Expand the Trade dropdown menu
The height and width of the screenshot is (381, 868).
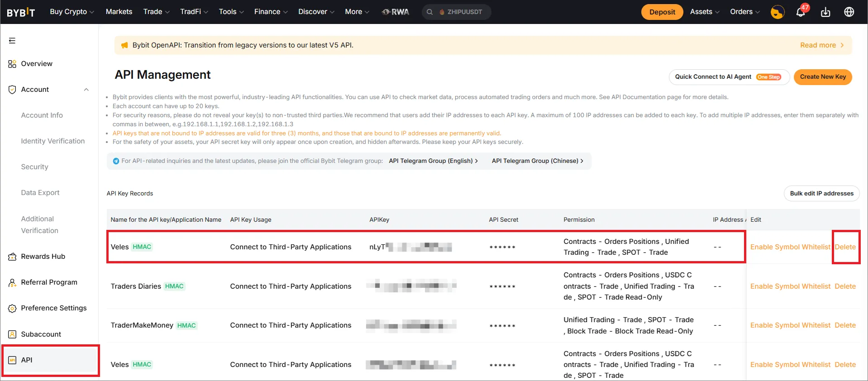(x=156, y=12)
